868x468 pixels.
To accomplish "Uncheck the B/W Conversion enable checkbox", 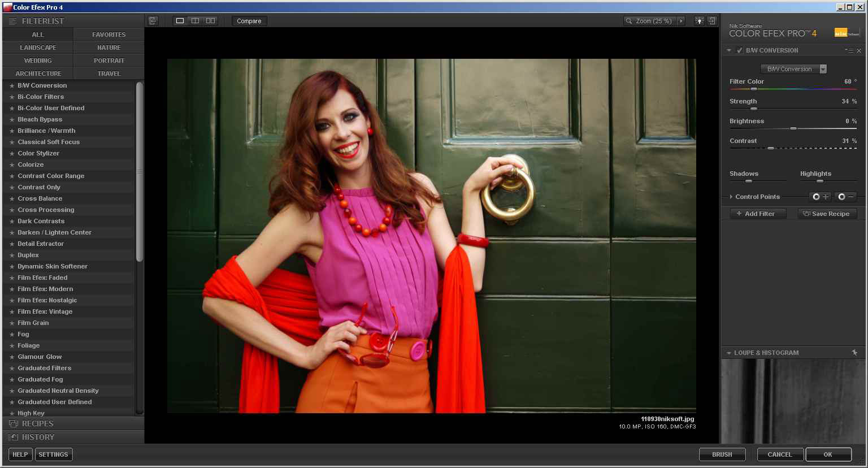I will click(739, 50).
